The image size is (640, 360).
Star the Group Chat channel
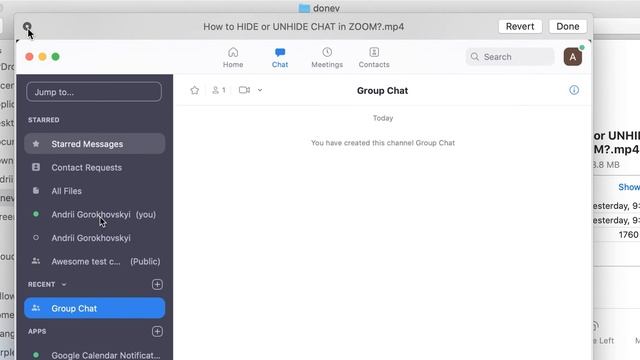click(195, 90)
